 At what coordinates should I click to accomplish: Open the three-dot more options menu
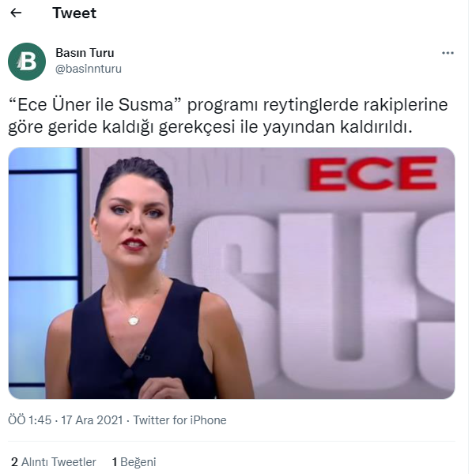point(448,53)
